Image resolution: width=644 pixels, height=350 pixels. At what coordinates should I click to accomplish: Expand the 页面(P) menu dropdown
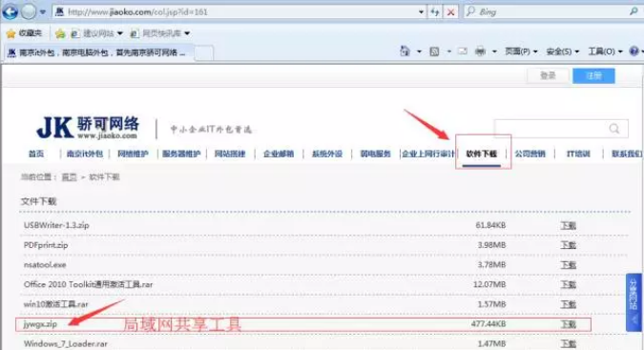click(521, 51)
